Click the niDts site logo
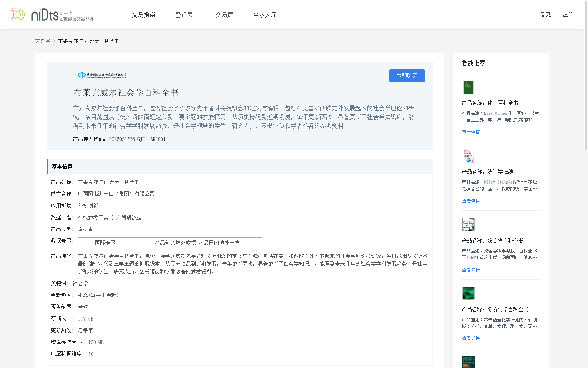Screen dimensions: 588x368 coord(52,15)
